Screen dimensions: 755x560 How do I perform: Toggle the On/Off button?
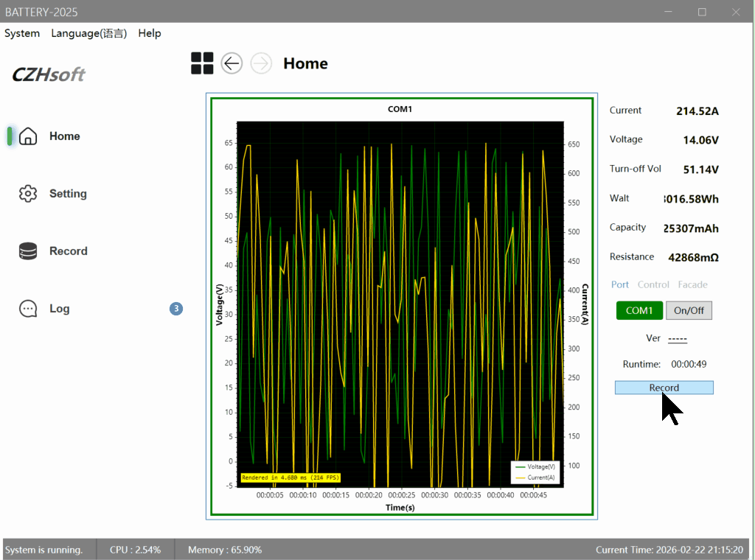pyautogui.click(x=689, y=310)
